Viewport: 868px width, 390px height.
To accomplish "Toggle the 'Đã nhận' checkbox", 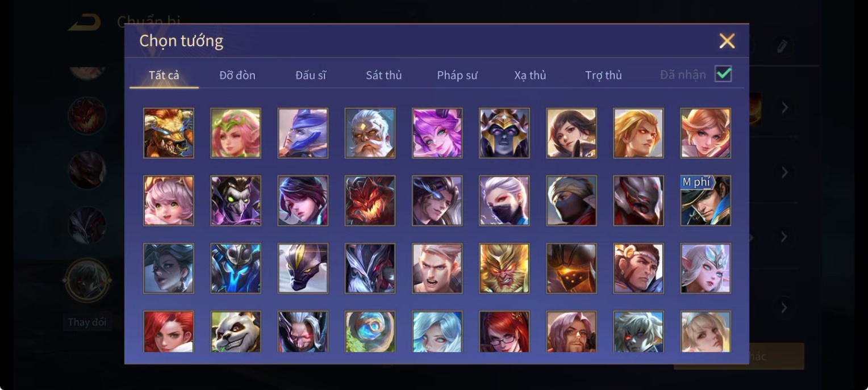I will [x=723, y=74].
